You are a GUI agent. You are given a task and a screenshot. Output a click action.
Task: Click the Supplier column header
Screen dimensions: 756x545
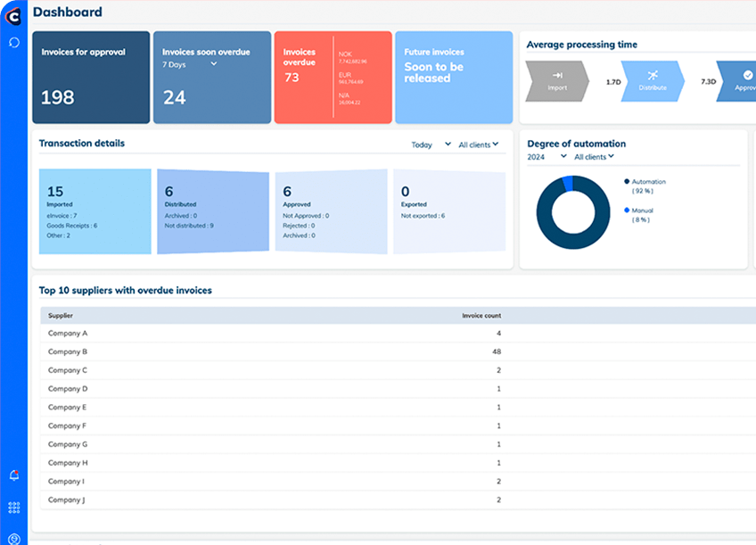[61, 316]
